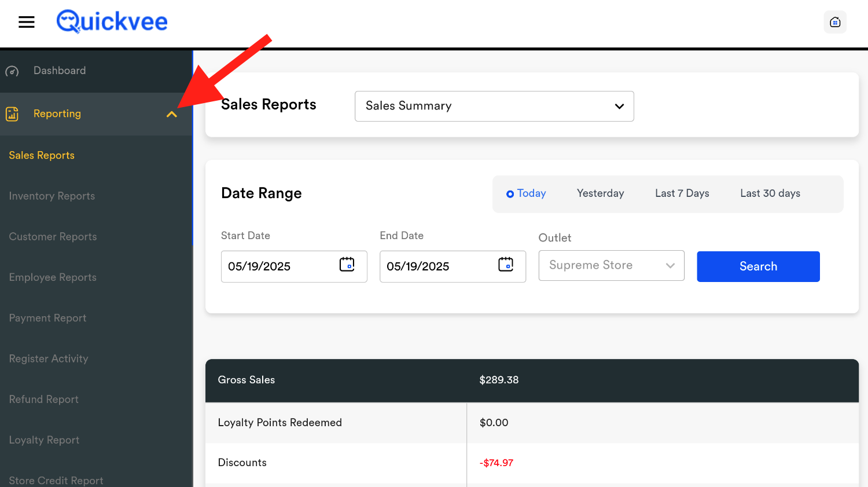
Task: Click the Quickvee logo
Action: coord(112,22)
